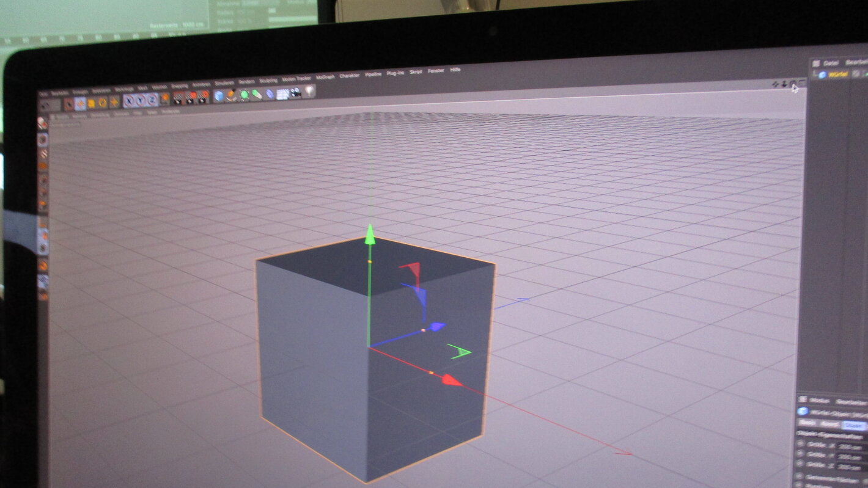Click the Größe Y value field
868x488 pixels.
[851, 457]
